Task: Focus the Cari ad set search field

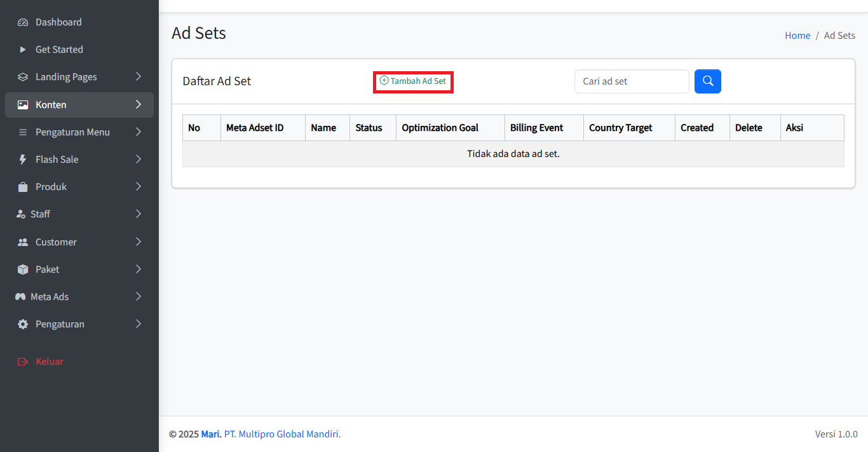Action: (x=631, y=81)
